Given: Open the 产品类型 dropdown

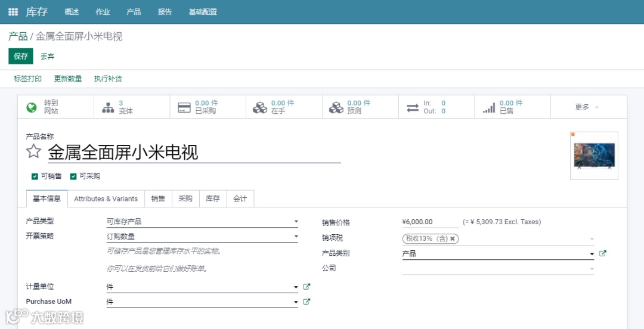Looking at the screenshot, I should pyautogui.click(x=202, y=222).
